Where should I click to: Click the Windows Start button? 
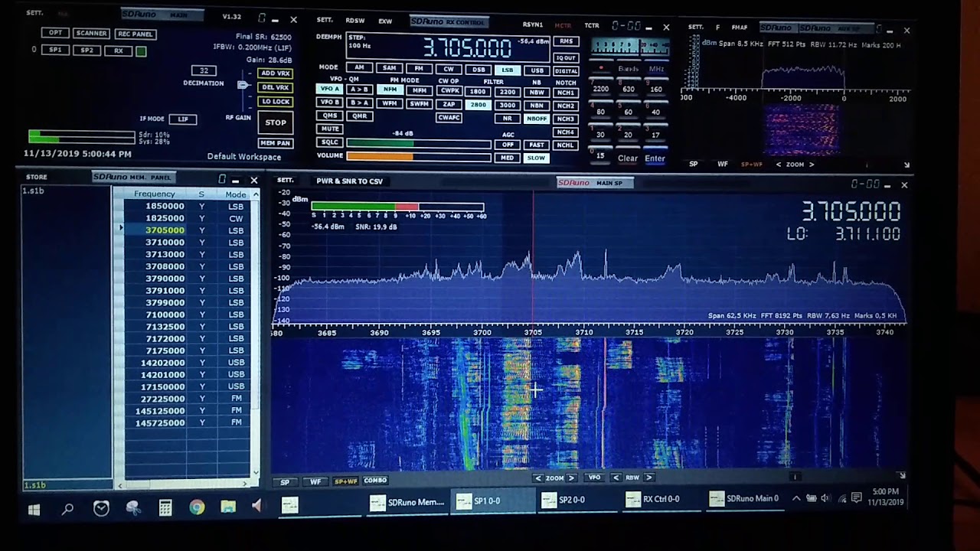point(34,509)
